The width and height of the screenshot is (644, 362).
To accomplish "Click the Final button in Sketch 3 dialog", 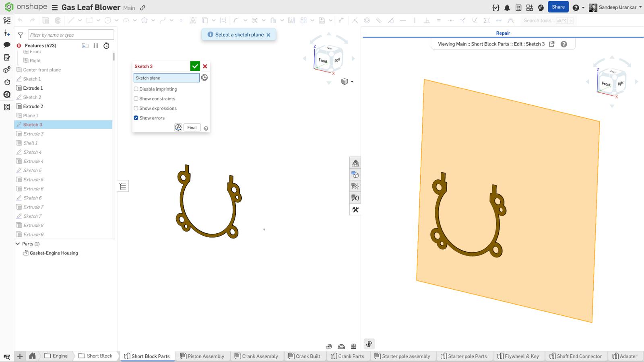I will pyautogui.click(x=192, y=127).
